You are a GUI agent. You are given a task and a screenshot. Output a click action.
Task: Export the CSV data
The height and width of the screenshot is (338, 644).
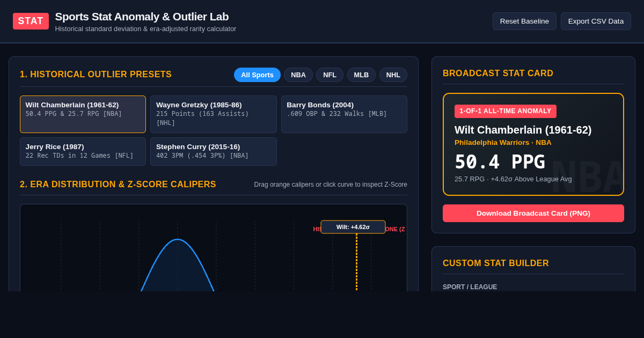tap(596, 21)
